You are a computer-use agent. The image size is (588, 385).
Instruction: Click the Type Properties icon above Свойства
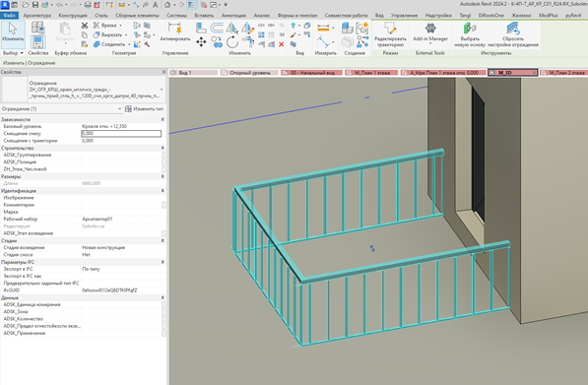click(37, 28)
